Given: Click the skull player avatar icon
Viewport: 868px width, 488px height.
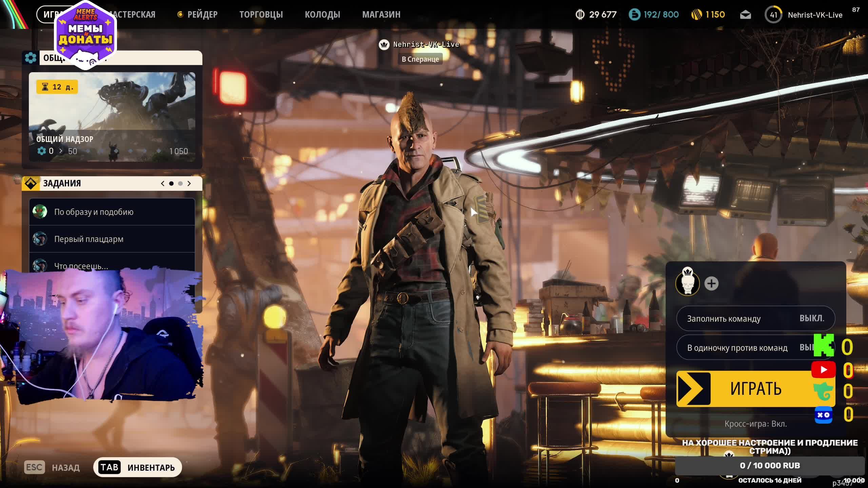Looking at the screenshot, I should tap(687, 284).
